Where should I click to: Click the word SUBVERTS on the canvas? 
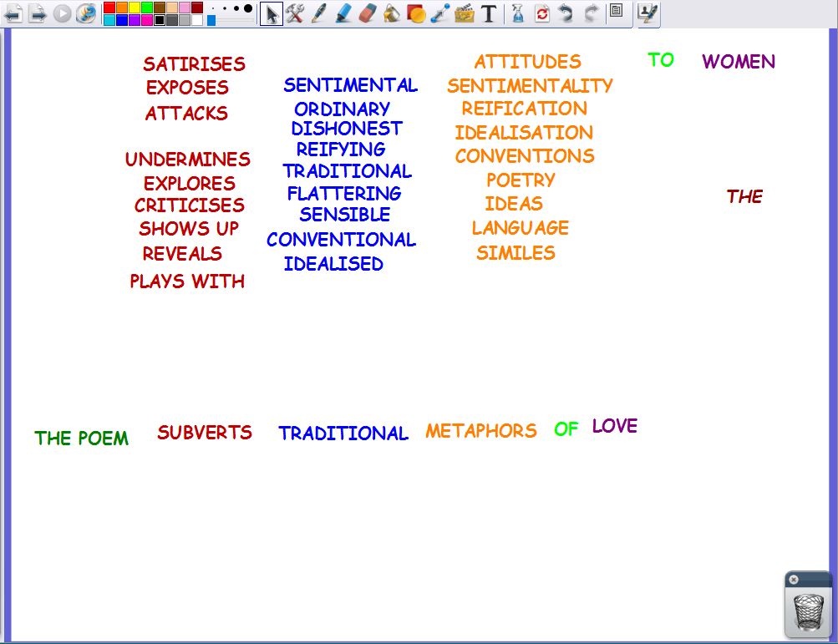[205, 433]
